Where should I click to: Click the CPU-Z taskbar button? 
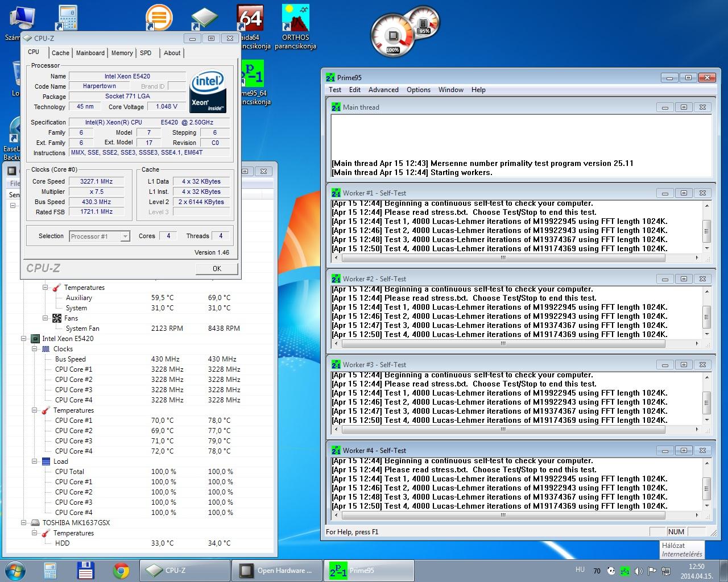[x=185, y=571]
